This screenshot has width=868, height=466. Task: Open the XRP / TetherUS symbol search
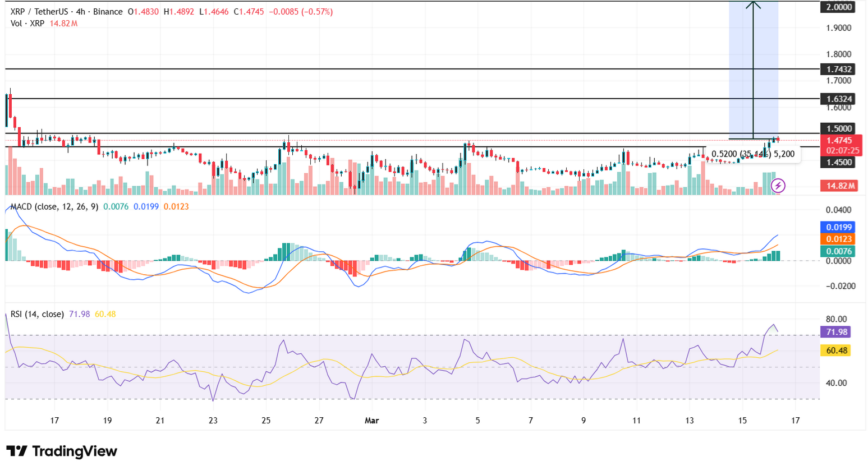pos(39,11)
